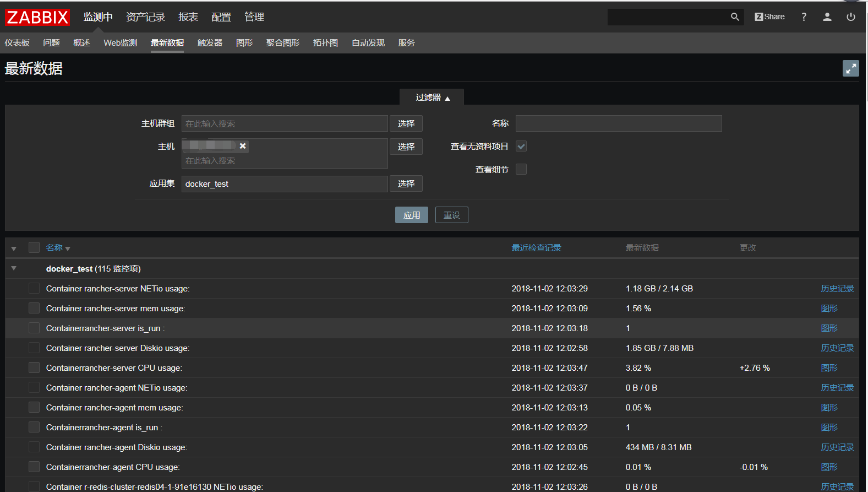
Task: Toggle fullscreen mode with the expand icon
Action: coord(851,68)
